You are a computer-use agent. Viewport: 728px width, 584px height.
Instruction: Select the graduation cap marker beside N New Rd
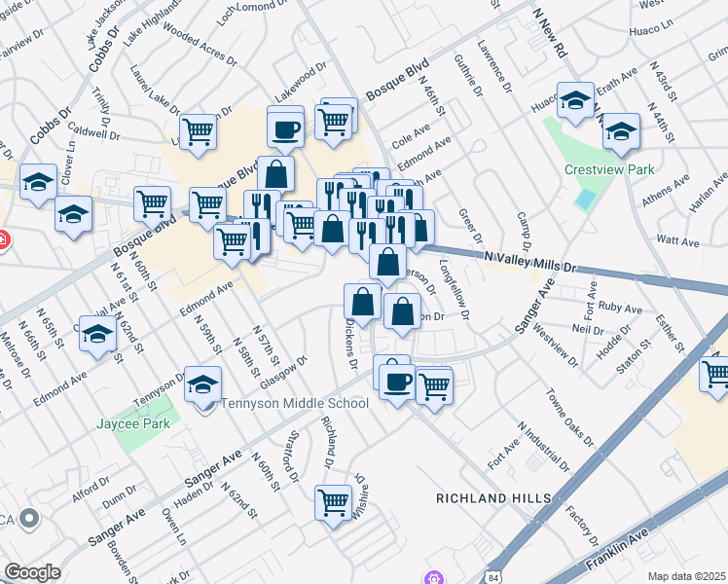(575, 101)
